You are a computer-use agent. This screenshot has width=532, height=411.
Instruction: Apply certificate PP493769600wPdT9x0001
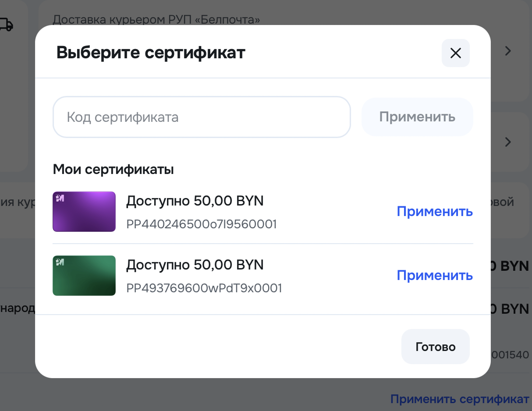coord(434,276)
